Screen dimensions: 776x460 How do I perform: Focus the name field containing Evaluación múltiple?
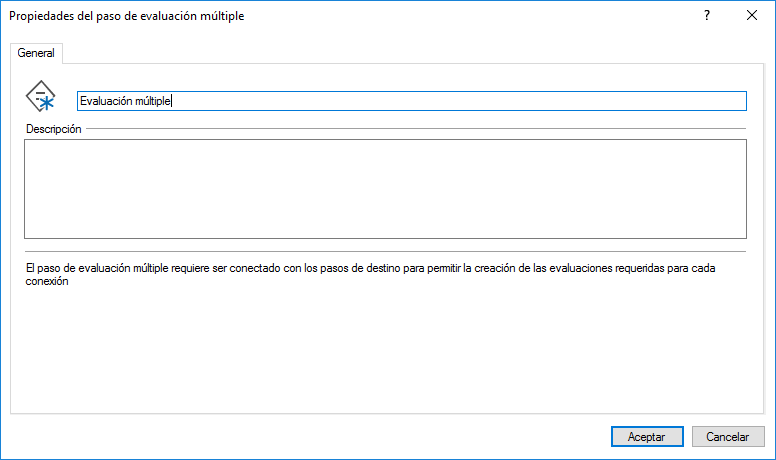coord(412,101)
